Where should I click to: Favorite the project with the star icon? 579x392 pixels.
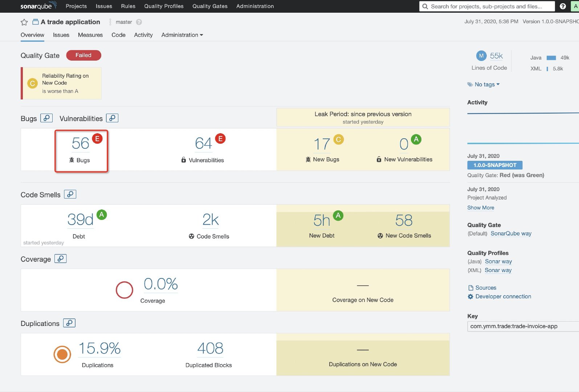pyautogui.click(x=24, y=22)
